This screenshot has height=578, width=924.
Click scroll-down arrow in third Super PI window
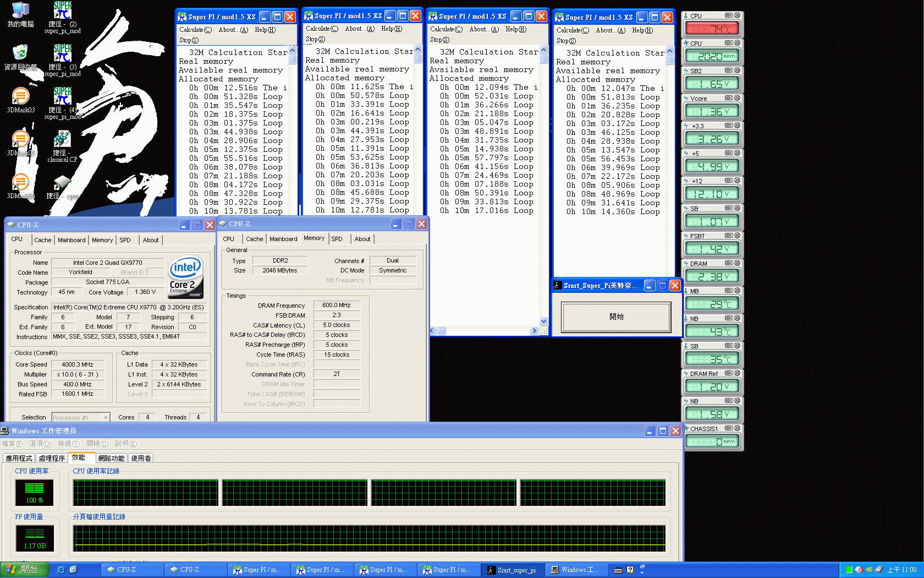543,321
